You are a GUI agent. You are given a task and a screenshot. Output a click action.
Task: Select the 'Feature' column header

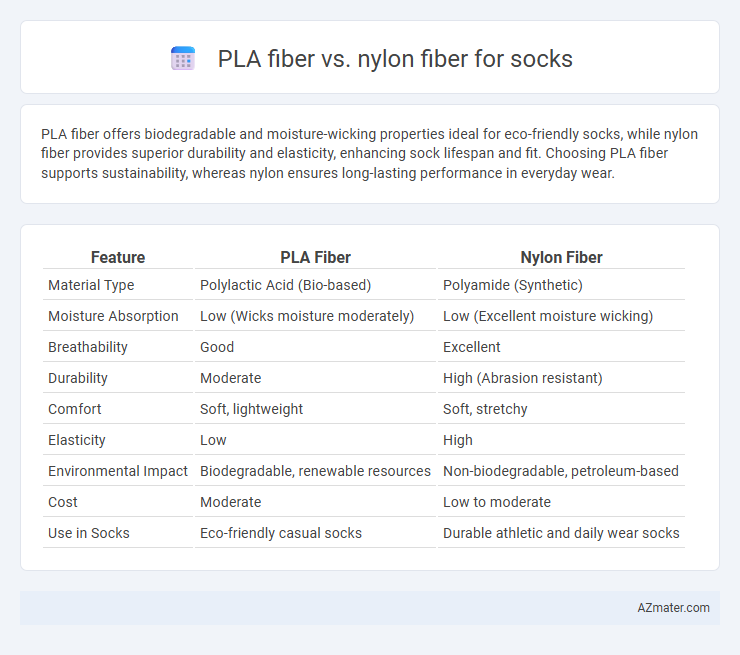118,257
